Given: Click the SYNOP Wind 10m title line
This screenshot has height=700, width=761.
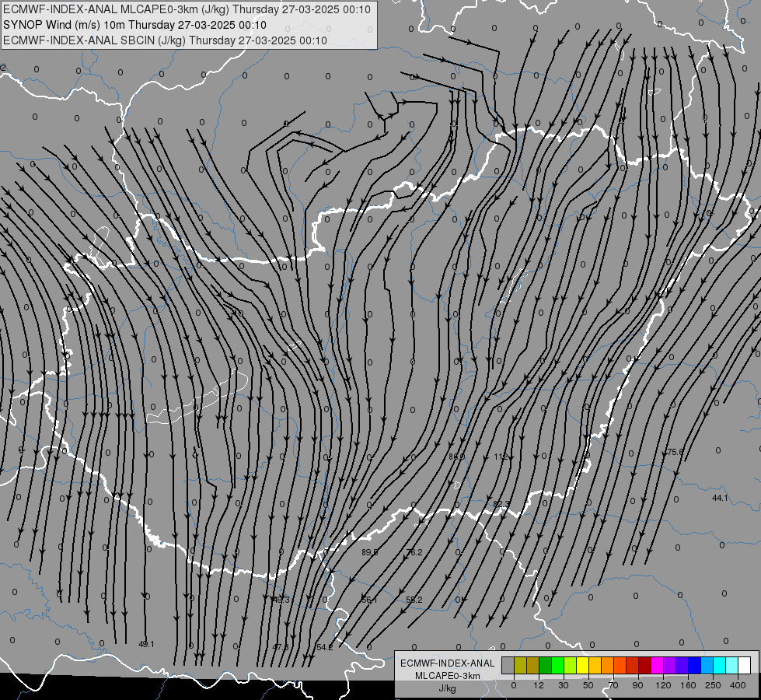Looking at the screenshot, I should (135, 25).
